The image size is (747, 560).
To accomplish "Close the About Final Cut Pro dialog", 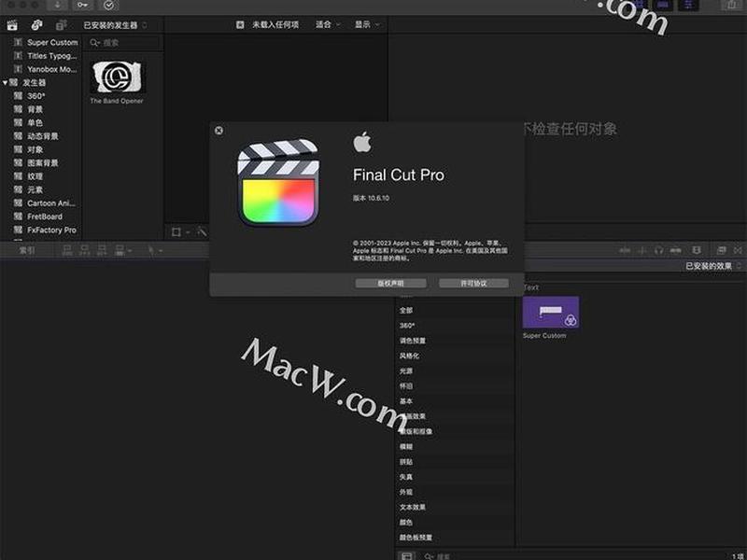I will click(x=218, y=131).
